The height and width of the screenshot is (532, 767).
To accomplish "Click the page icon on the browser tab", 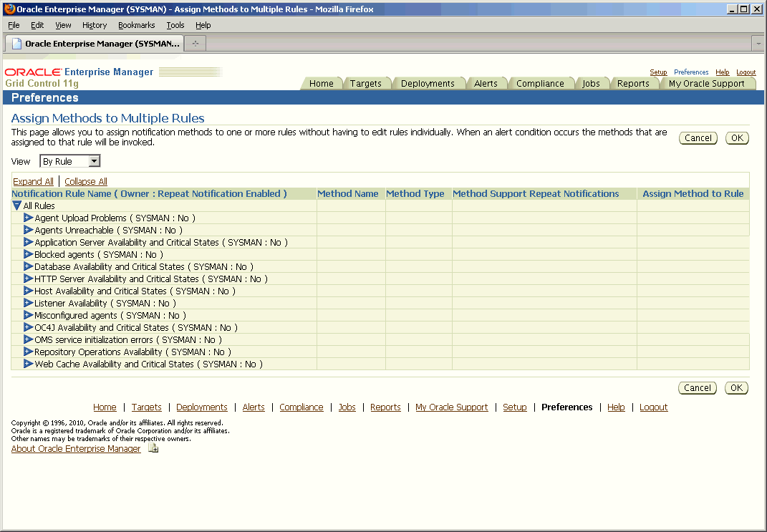I will (16, 44).
